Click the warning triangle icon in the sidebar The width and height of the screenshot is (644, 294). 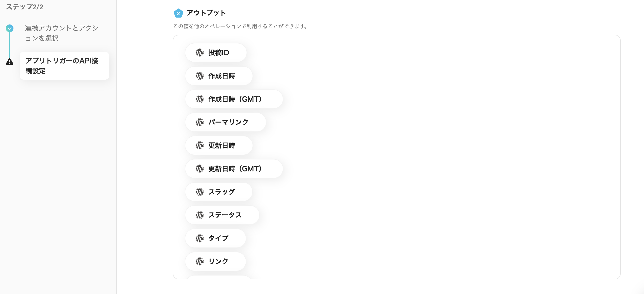pos(10,62)
